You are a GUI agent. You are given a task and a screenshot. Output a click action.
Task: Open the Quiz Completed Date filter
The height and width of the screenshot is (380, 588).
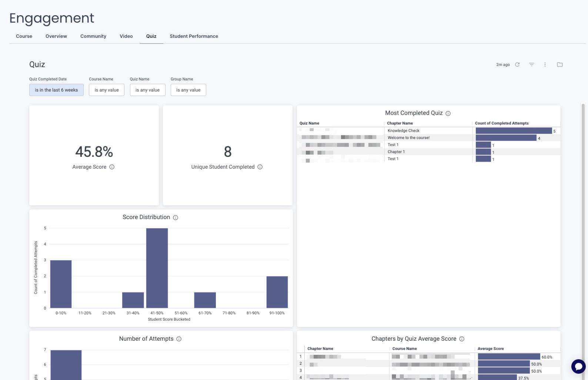click(56, 90)
